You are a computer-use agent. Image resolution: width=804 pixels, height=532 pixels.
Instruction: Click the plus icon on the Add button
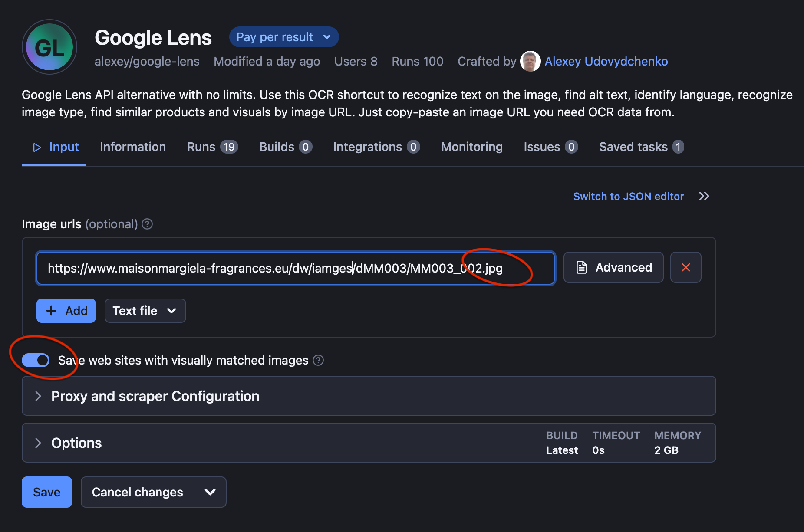[x=52, y=311]
